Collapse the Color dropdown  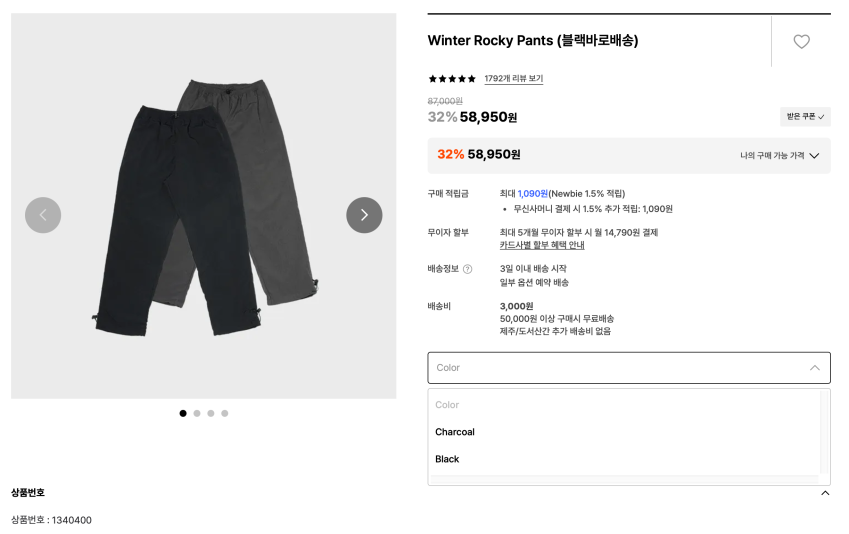814,368
